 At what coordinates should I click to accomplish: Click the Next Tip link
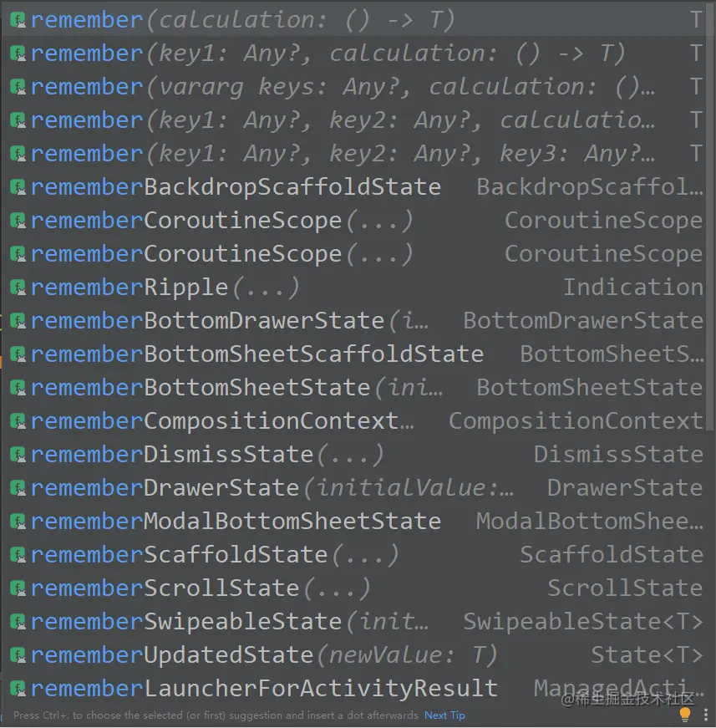tap(444, 715)
